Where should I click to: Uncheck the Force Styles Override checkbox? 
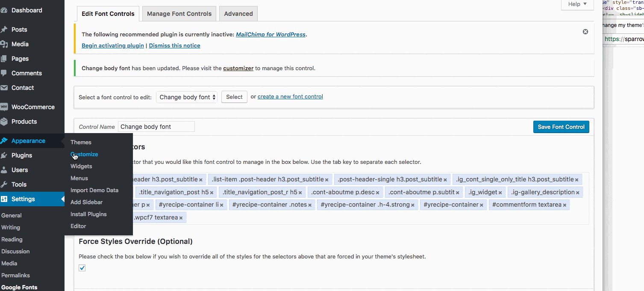[82, 268]
